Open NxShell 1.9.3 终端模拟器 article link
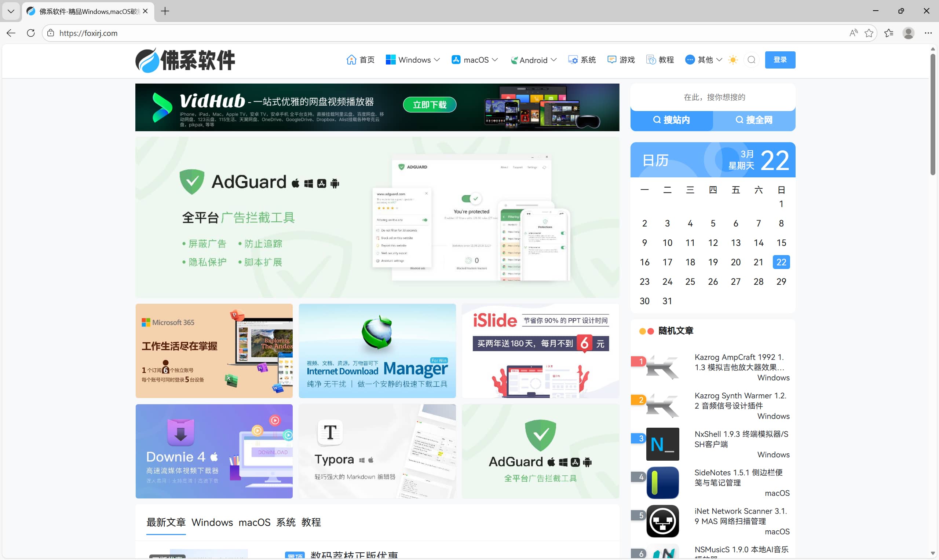 [741, 439]
